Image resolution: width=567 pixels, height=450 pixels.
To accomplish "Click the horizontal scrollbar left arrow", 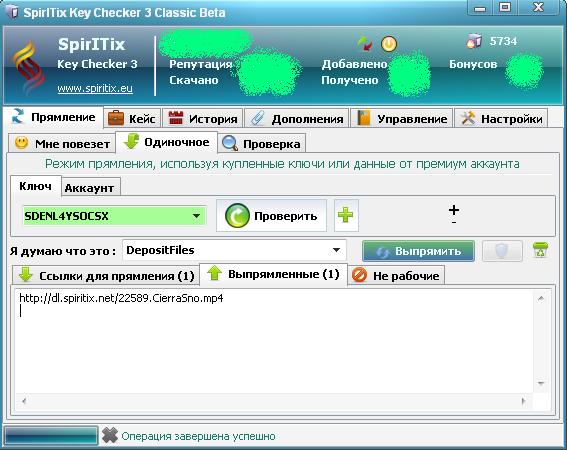I will click(x=24, y=401).
